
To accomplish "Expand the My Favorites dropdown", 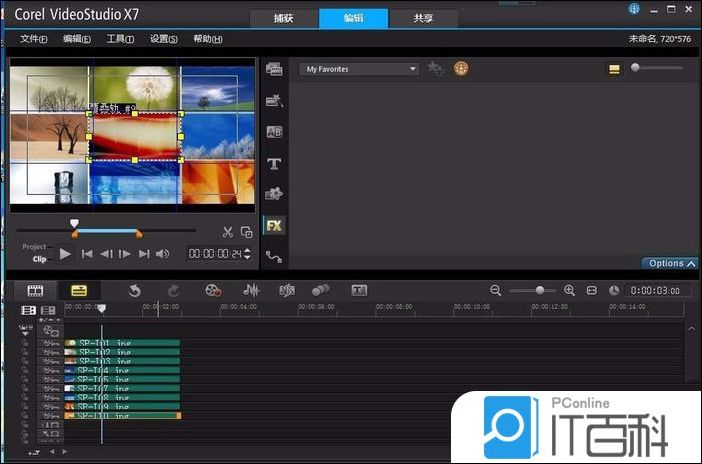I will click(412, 69).
